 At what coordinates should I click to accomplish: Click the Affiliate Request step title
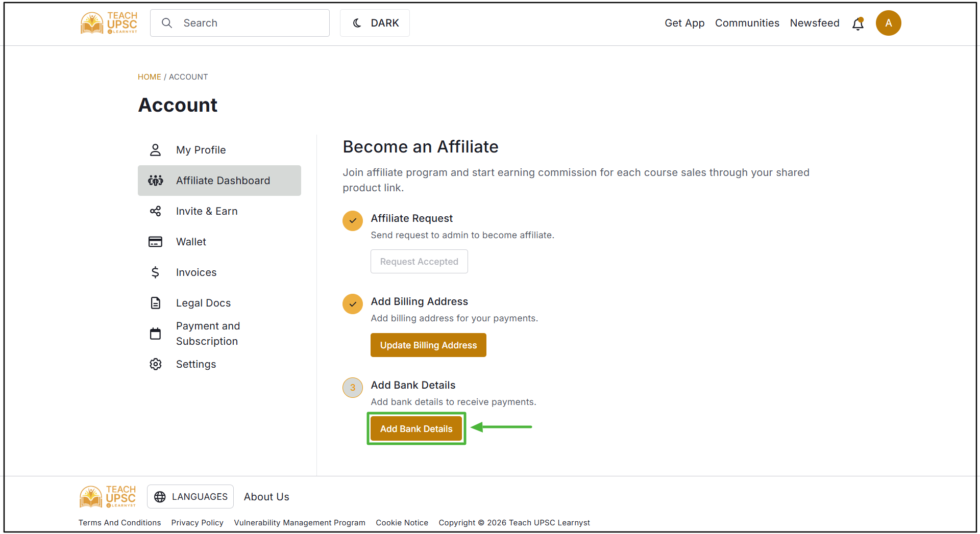tap(411, 218)
